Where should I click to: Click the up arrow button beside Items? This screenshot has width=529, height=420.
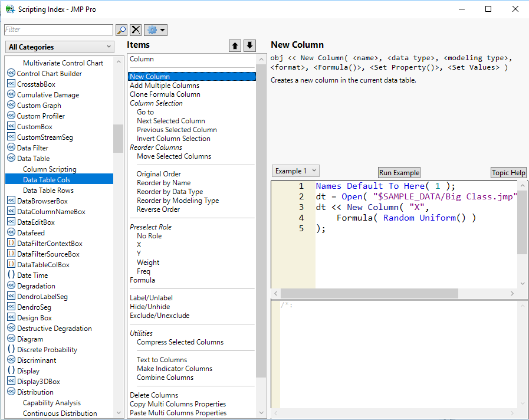[235, 46]
